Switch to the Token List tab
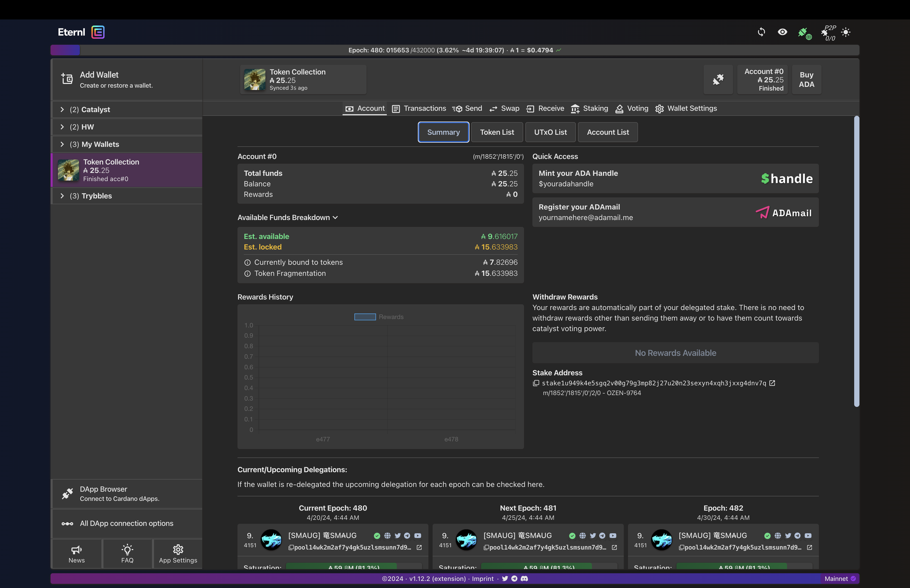 497,132
